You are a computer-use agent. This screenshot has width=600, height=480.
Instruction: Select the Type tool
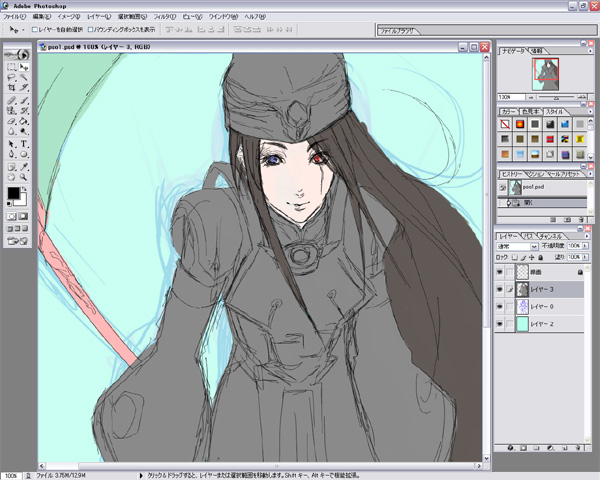click(24, 144)
